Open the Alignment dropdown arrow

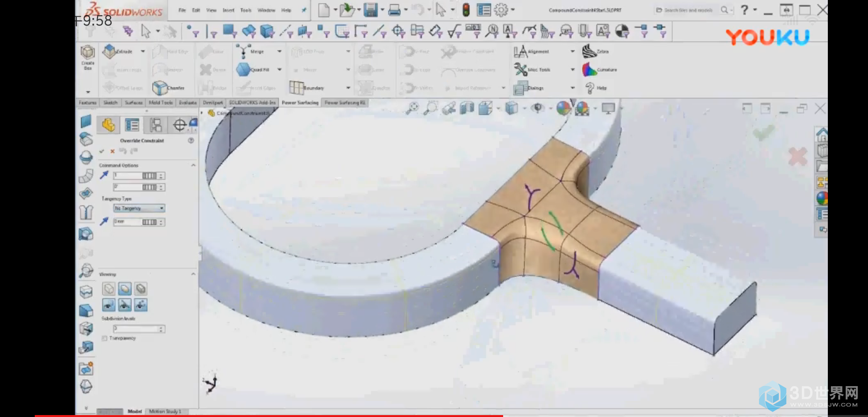[572, 51]
